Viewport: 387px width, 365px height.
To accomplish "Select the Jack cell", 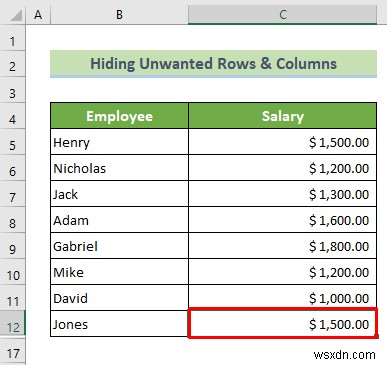I will click(119, 194).
